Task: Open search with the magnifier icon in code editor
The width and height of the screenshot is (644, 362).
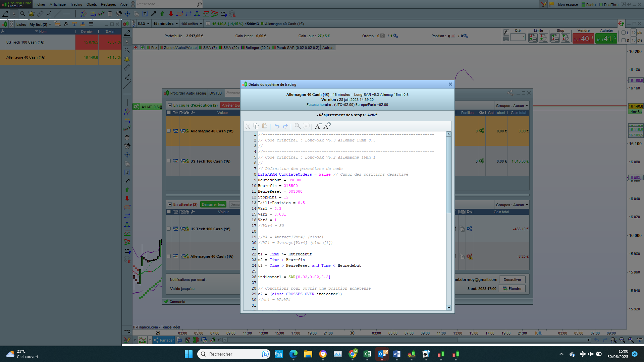Action: coord(298,126)
